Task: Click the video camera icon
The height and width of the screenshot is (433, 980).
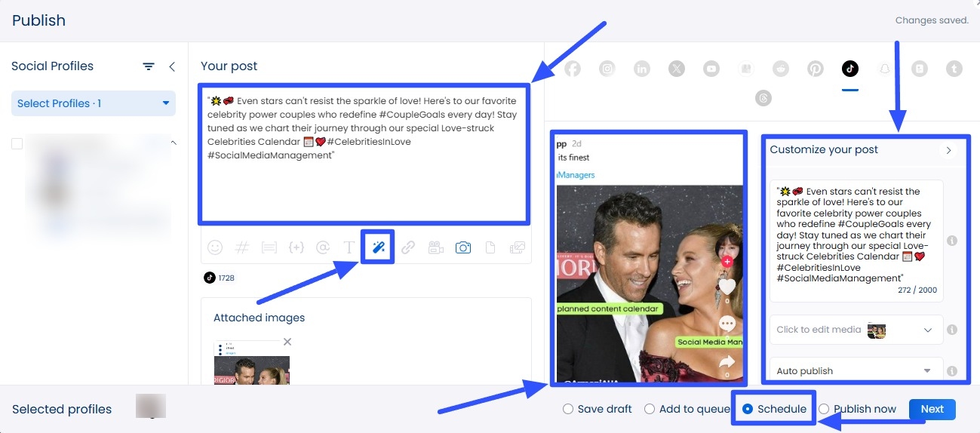Action: click(435, 247)
